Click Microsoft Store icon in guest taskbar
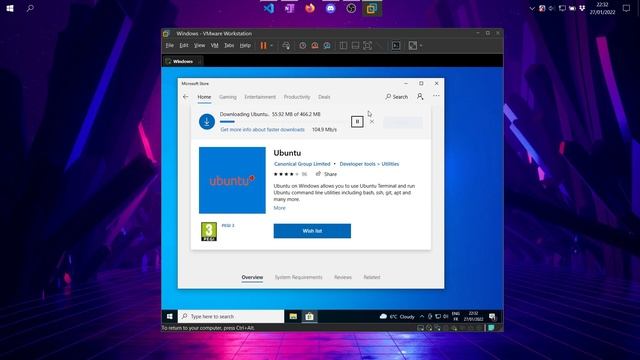This screenshot has width=640, height=360. 309,316
